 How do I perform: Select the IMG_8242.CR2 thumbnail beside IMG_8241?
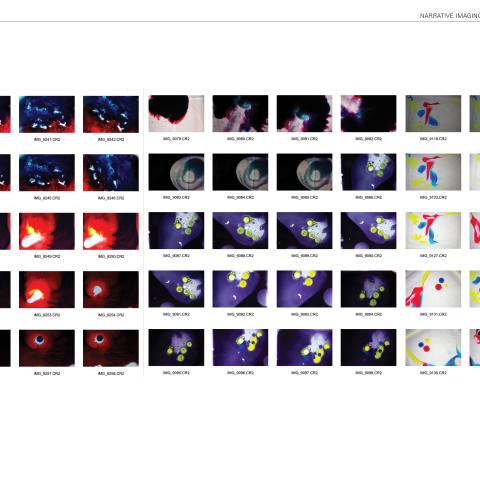pos(111,114)
